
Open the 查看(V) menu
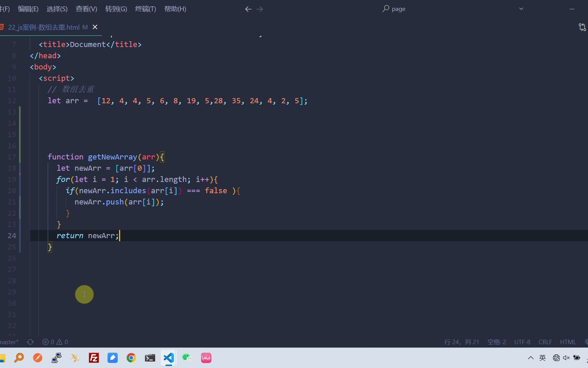(x=86, y=9)
